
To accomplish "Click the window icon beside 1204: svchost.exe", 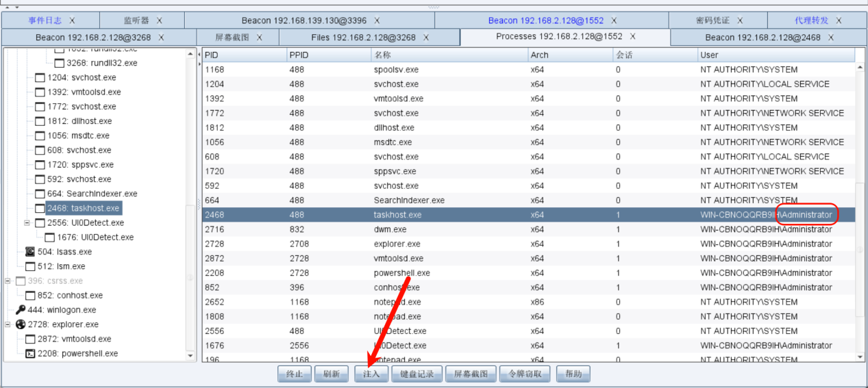I will click(40, 77).
